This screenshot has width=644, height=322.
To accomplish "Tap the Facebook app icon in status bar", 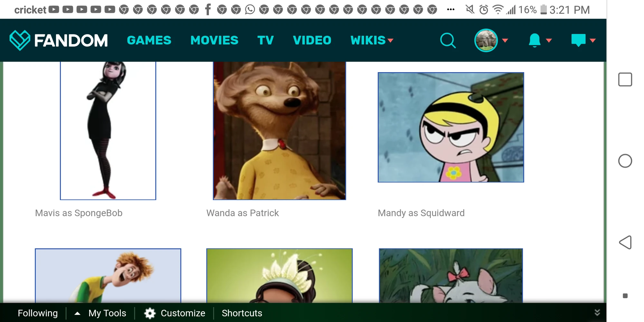I will [x=208, y=9].
